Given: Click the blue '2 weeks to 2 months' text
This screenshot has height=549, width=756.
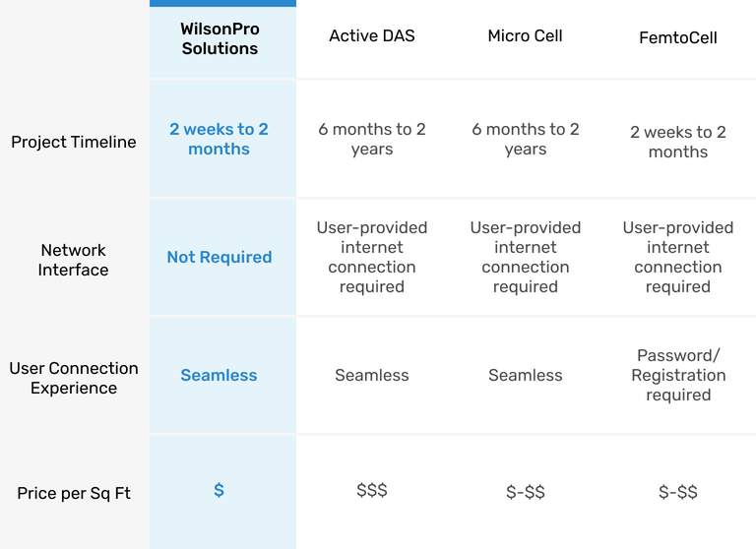Looking at the screenshot, I should tap(219, 139).
